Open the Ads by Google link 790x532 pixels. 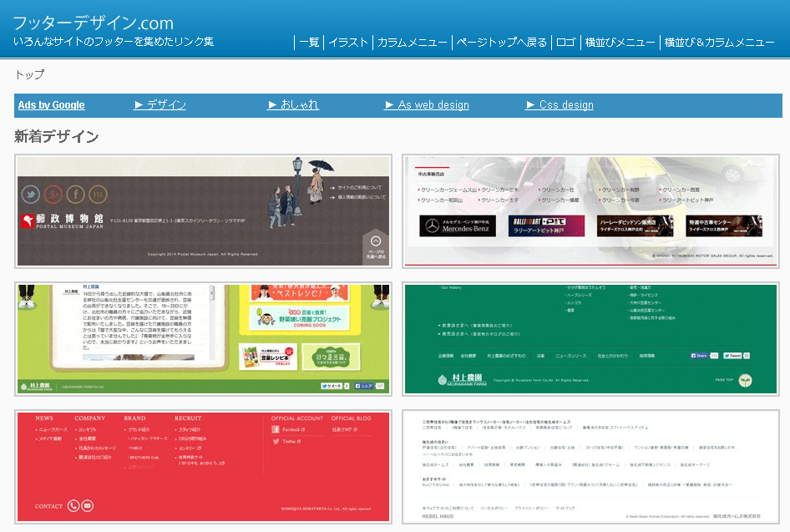(50, 104)
